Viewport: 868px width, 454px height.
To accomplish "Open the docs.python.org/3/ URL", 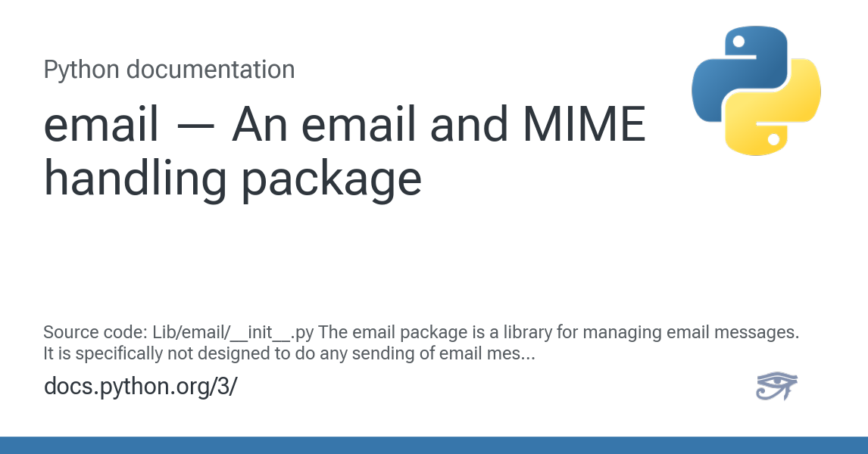I will [141, 386].
